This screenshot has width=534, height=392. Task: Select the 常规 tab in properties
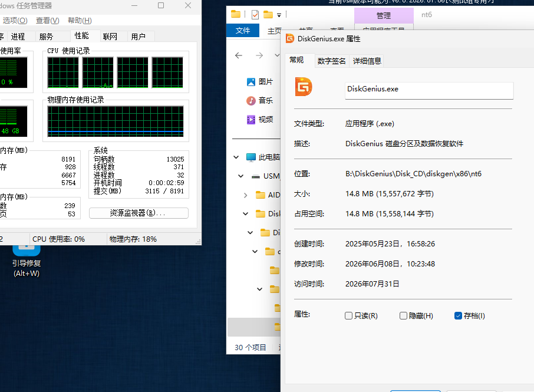(x=296, y=60)
